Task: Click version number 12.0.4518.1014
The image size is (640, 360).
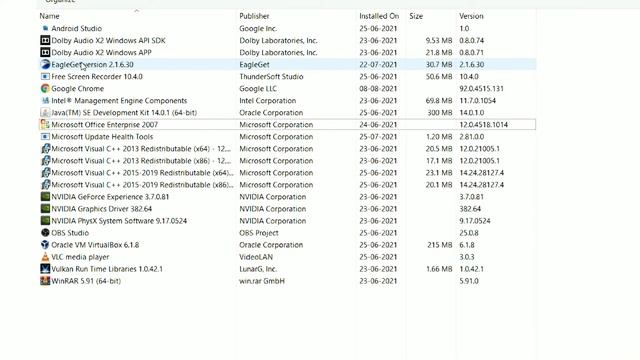Action: click(x=483, y=124)
